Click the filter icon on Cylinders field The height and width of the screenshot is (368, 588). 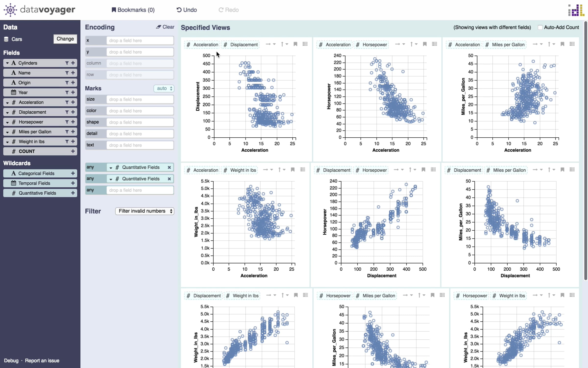coord(67,63)
